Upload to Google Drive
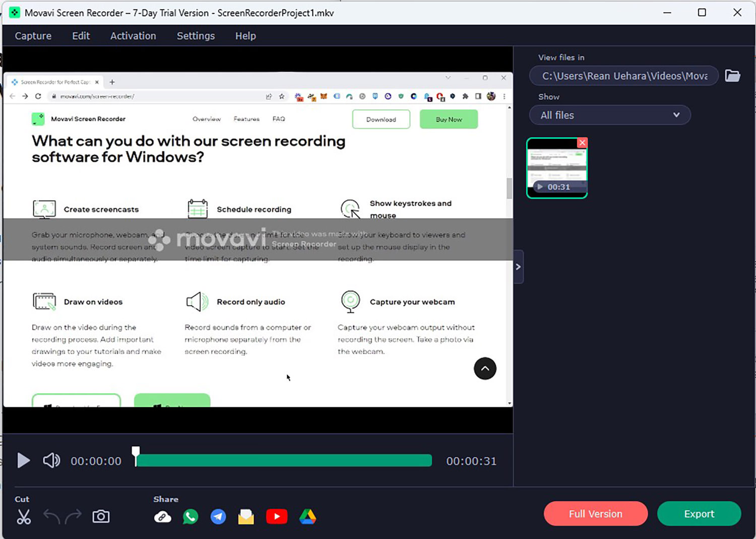This screenshot has width=756, height=539. point(307,517)
